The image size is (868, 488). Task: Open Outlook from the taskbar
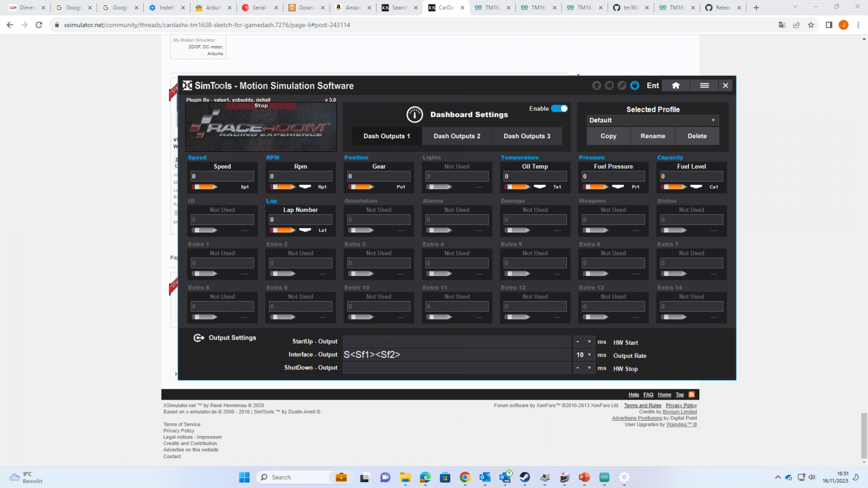(x=485, y=477)
